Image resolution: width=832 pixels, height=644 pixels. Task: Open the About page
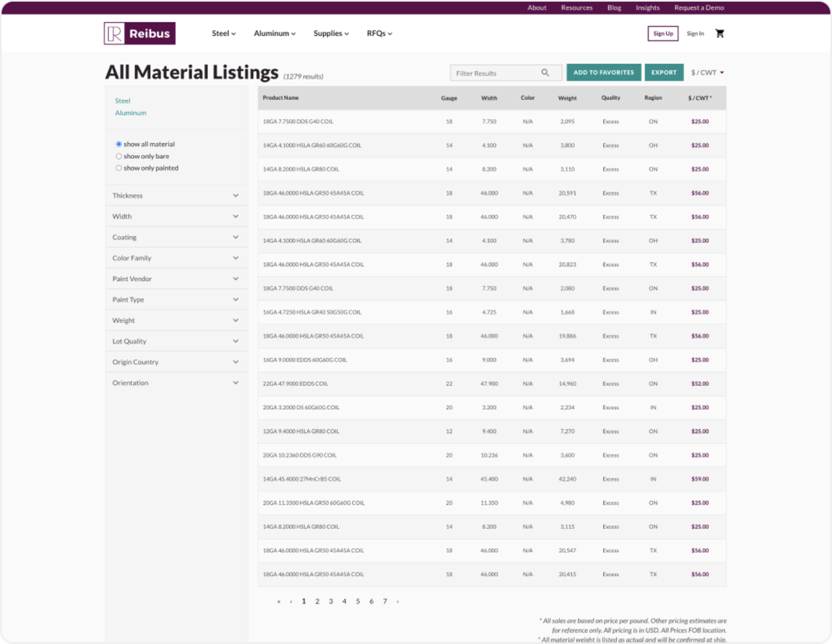pyautogui.click(x=537, y=8)
